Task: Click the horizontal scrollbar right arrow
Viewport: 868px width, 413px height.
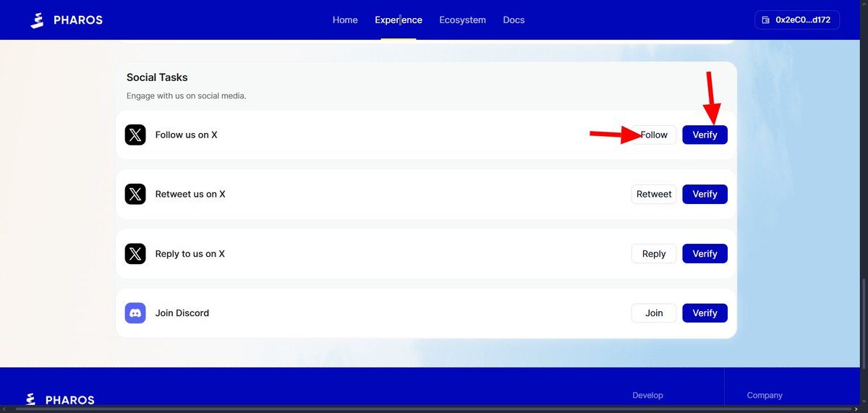Action: pyautogui.click(x=856, y=409)
